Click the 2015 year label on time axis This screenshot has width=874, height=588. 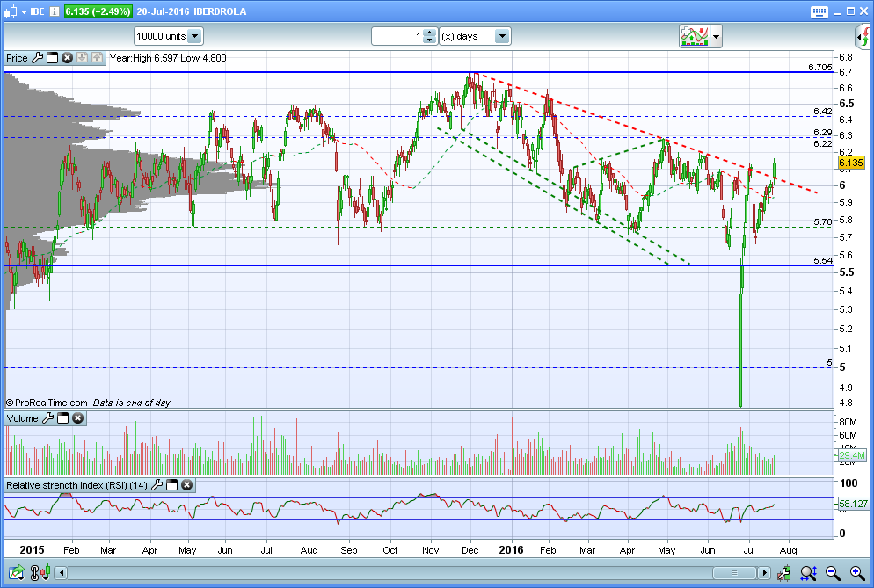click(32, 549)
